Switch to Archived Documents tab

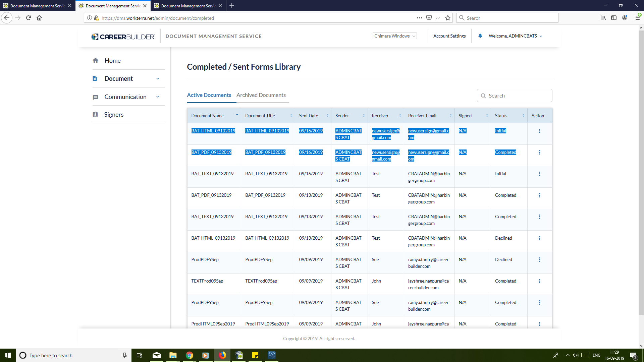(x=261, y=95)
